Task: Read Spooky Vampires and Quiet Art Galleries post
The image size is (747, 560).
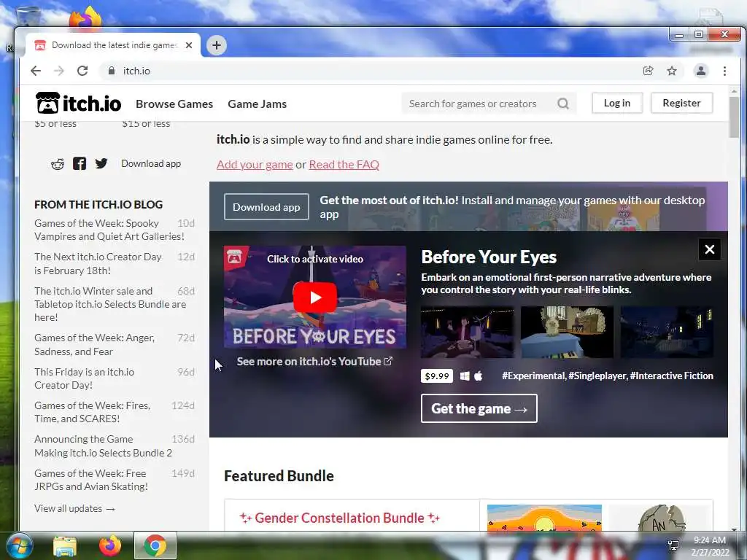Action: 109,230
